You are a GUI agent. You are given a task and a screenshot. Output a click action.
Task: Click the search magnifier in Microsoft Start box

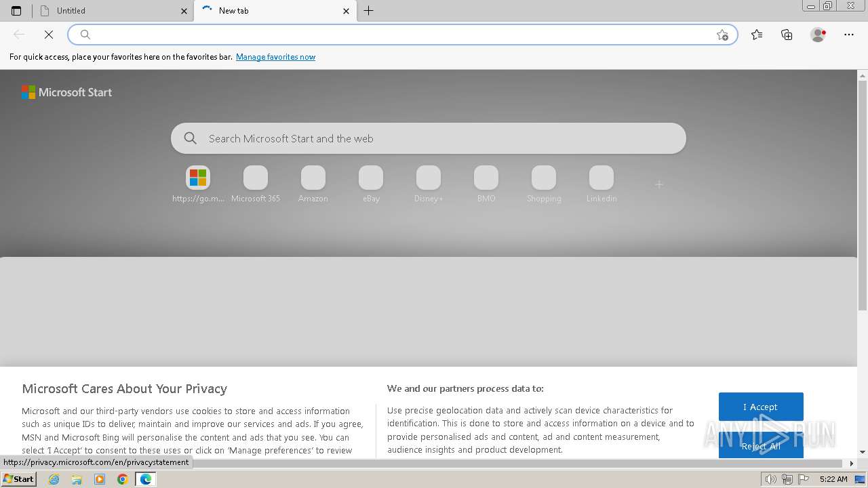click(191, 138)
